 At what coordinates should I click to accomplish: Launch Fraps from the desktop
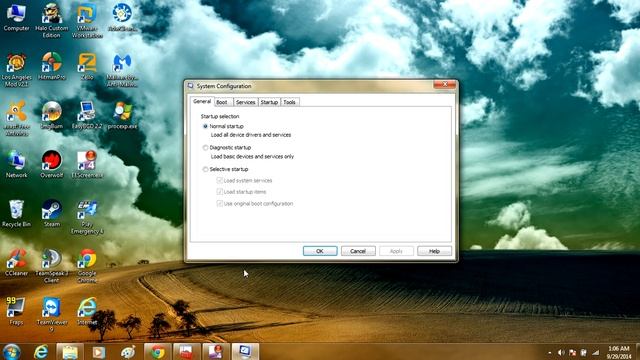click(16, 311)
